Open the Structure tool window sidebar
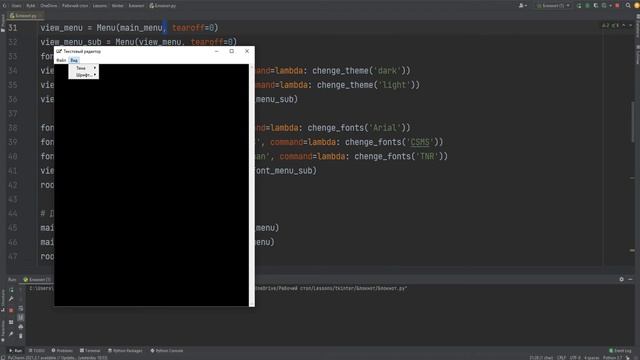This screenshot has width=640, height=360. tap(3, 300)
